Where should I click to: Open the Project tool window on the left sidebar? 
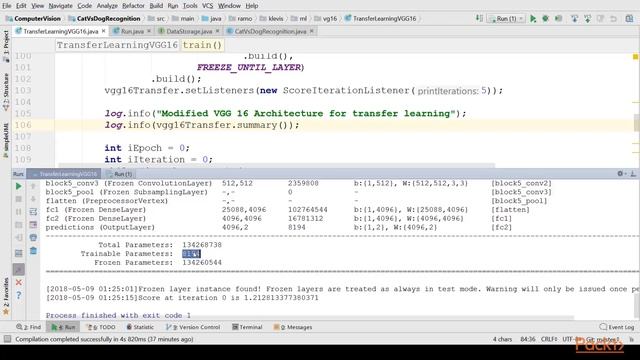6,46
